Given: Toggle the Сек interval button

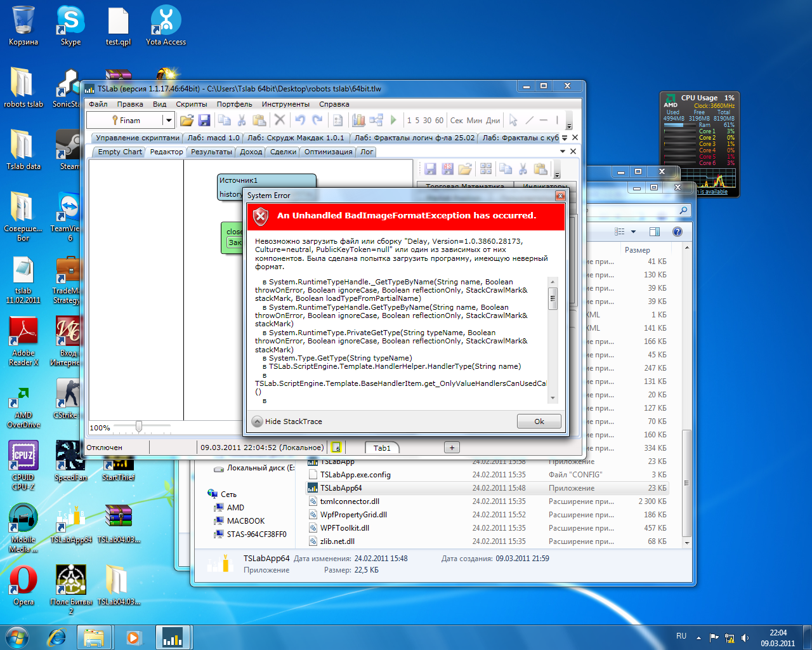Looking at the screenshot, I should 456,121.
